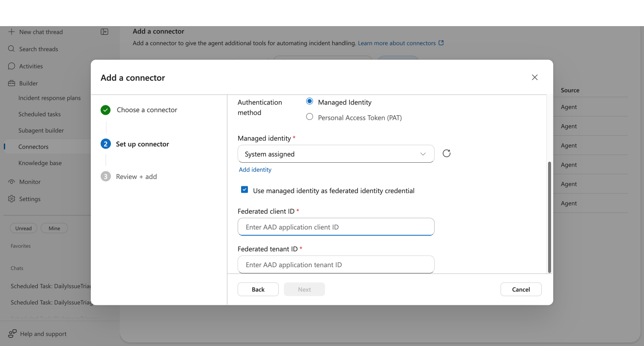Click the step 3 Review + add circle
Image resolution: width=644 pixels, height=346 pixels.
click(105, 176)
